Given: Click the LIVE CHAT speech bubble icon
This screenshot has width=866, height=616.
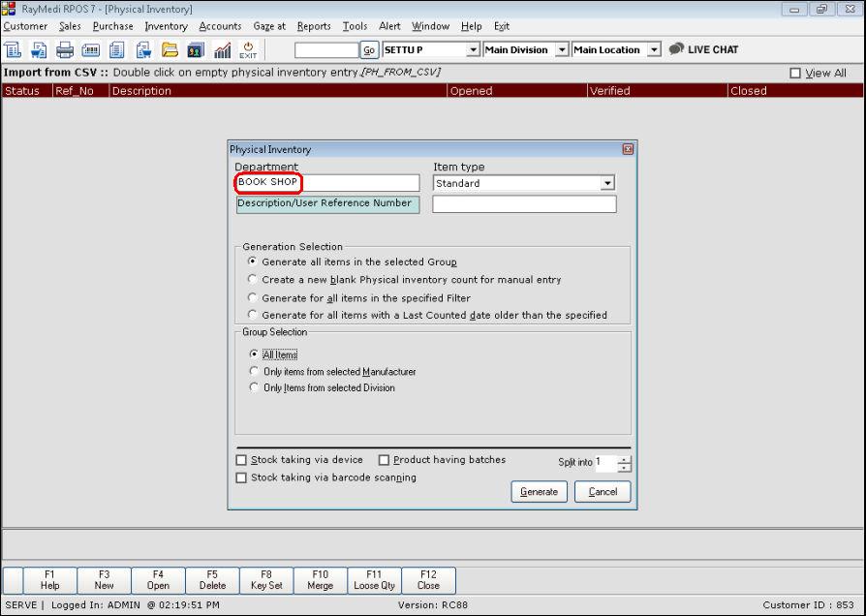Looking at the screenshot, I should point(676,49).
